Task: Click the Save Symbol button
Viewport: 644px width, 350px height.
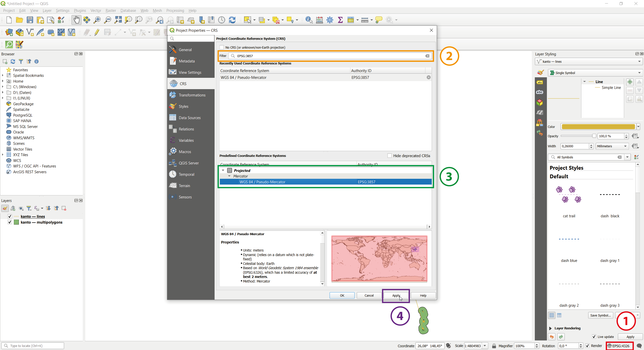Action: 600,315
